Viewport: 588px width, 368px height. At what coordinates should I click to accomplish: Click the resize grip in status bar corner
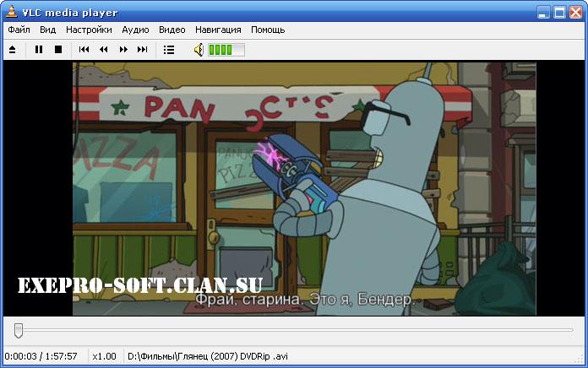coord(580,360)
